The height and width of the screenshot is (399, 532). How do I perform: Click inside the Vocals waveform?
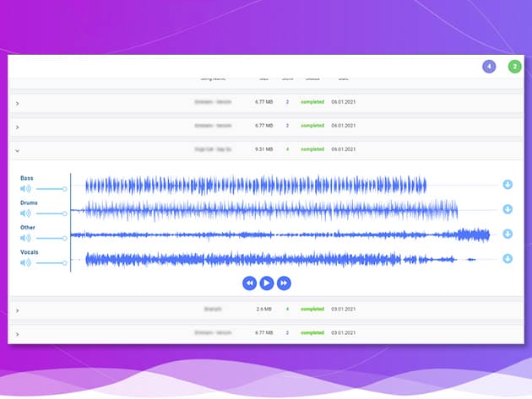coord(253,259)
